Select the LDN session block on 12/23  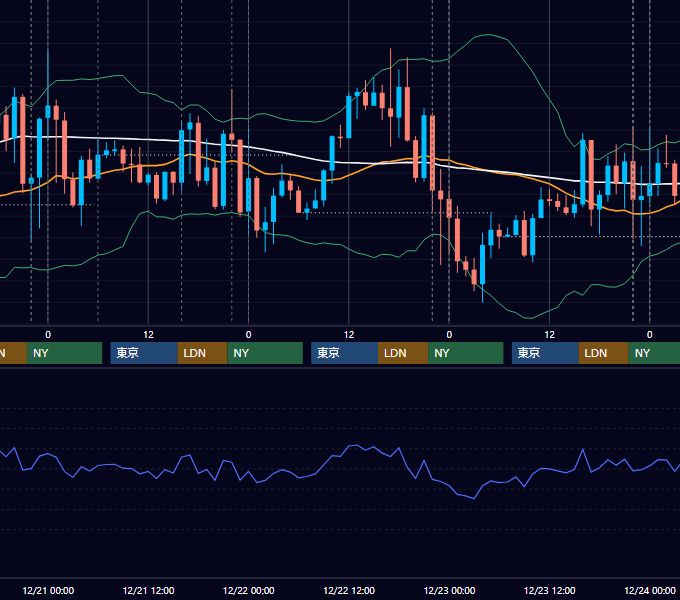pyautogui.click(x=604, y=353)
